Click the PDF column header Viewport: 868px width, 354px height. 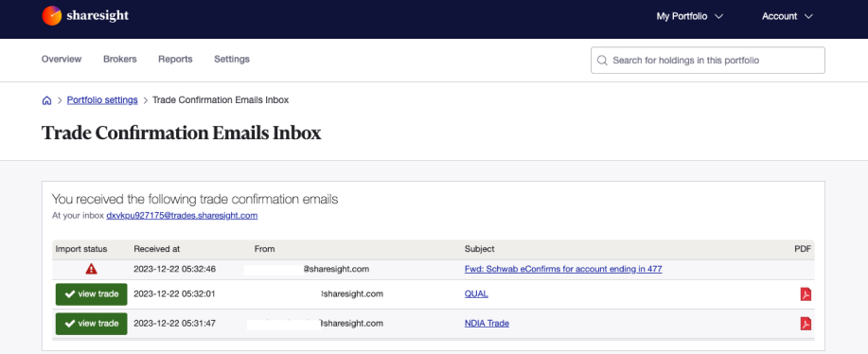[803, 250]
